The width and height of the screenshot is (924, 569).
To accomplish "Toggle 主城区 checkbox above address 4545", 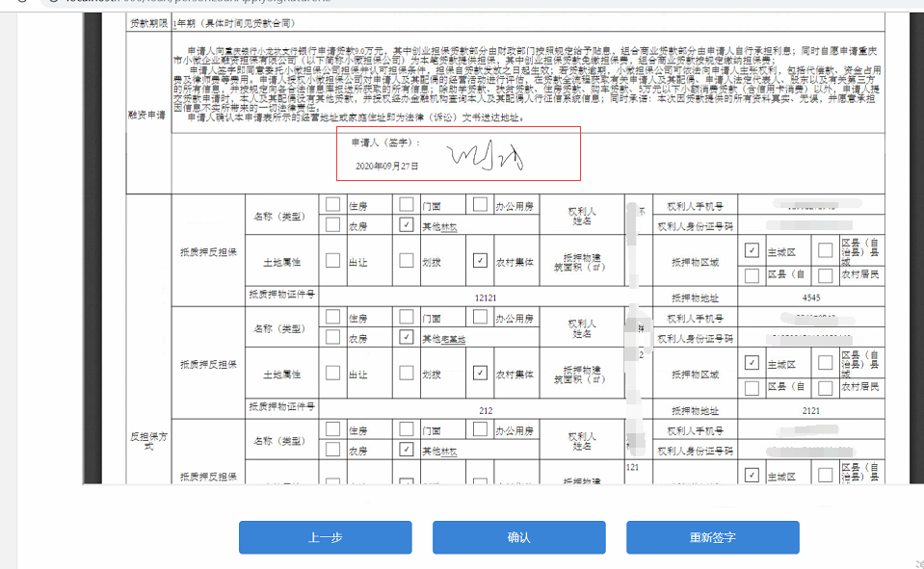I will pos(752,250).
